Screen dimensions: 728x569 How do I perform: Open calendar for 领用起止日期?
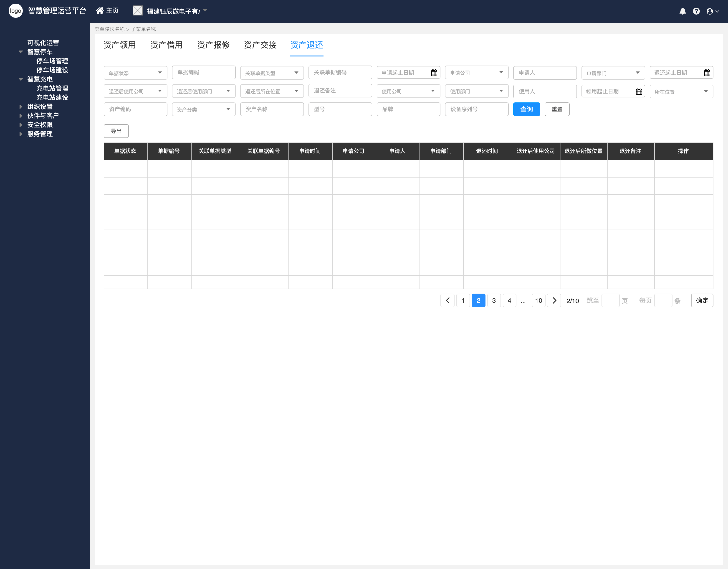click(639, 91)
